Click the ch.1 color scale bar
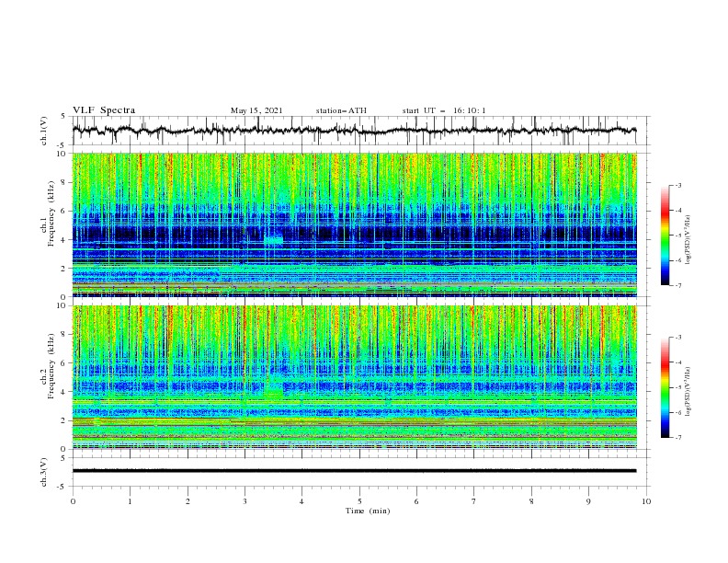This screenshot has width=728, height=563. coord(665,235)
